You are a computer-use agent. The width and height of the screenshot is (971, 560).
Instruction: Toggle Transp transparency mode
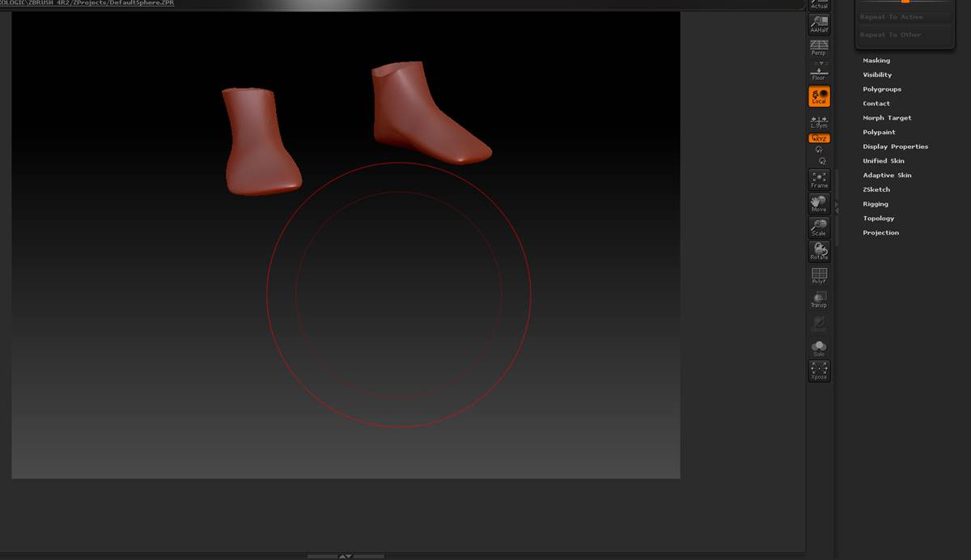pos(819,299)
